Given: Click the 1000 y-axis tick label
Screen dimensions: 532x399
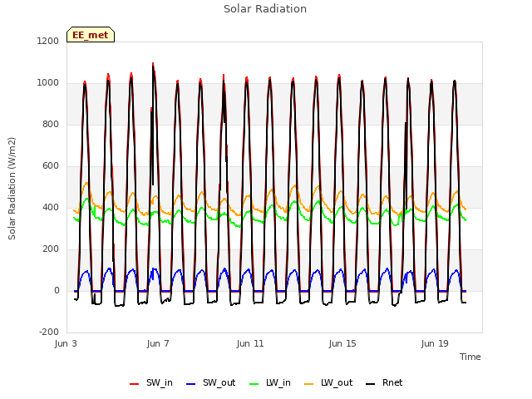Looking at the screenshot, I should tap(48, 83).
